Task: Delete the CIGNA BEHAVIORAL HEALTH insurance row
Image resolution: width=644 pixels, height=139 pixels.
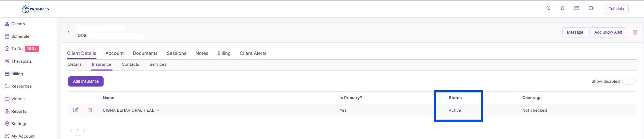Action: pyautogui.click(x=90, y=110)
